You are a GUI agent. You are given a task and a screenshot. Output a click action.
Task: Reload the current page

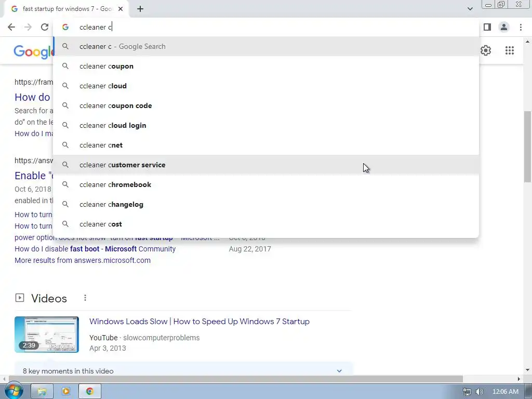pos(45,27)
